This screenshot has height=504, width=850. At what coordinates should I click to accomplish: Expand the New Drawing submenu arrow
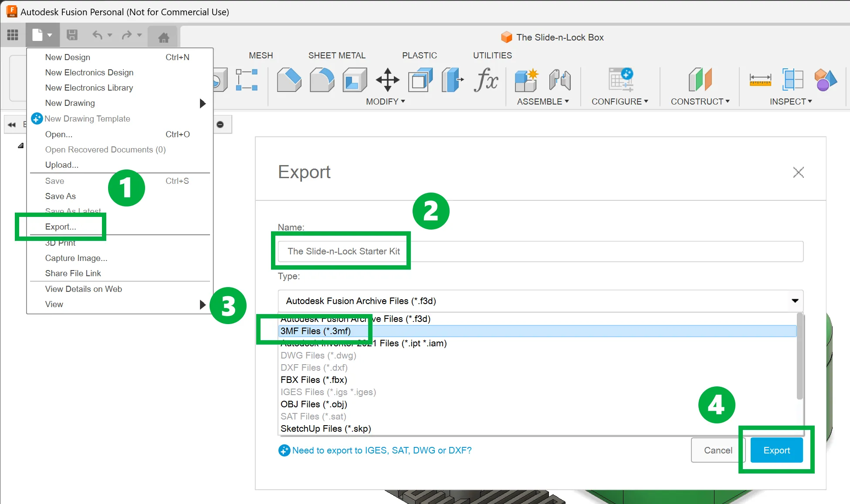click(x=203, y=103)
